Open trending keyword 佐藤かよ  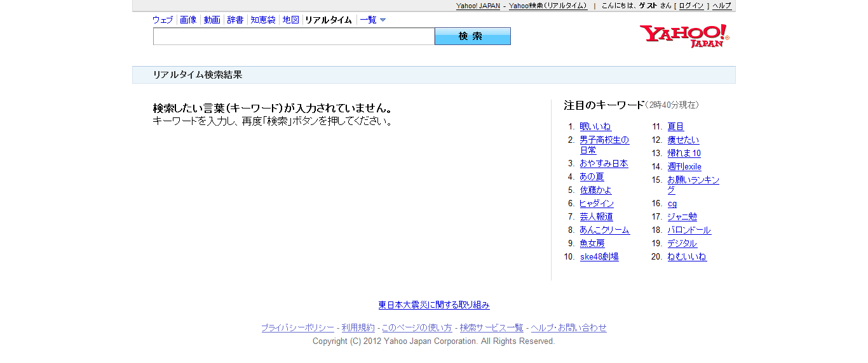point(596,190)
